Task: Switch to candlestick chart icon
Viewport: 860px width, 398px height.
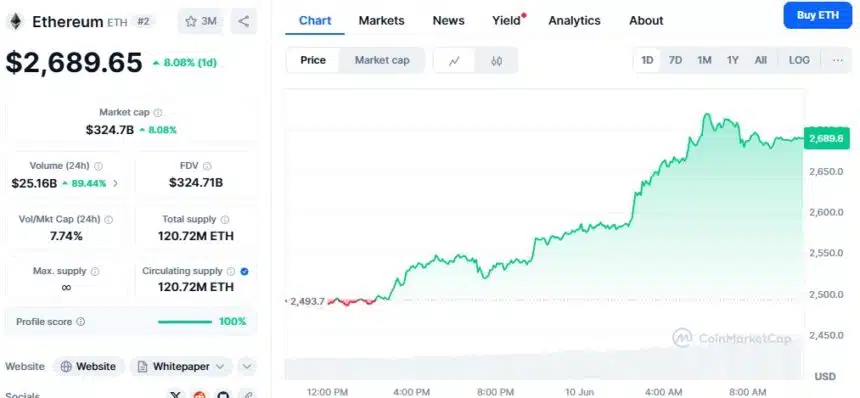Action: (x=496, y=61)
